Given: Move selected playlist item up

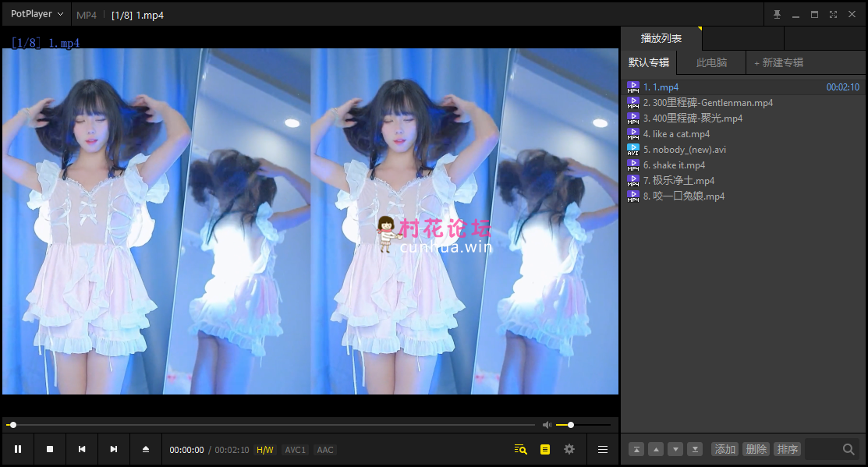Looking at the screenshot, I should 656,449.
